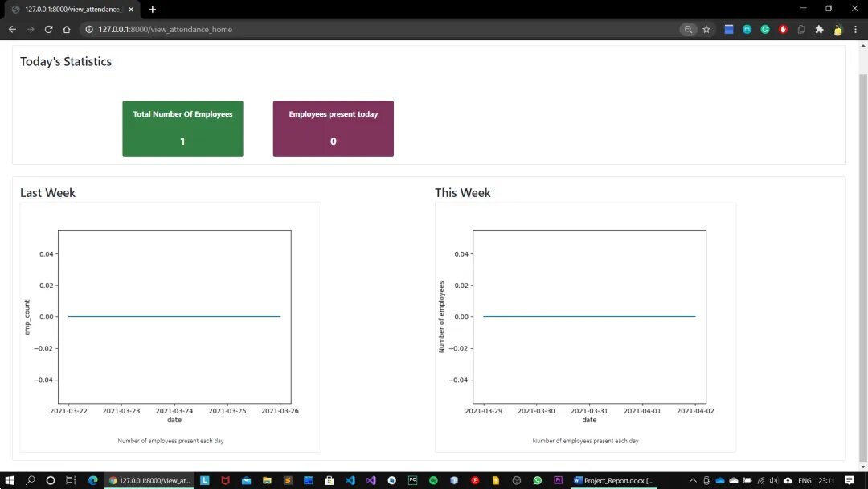Click the Total Number Of Employees card

click(x=182, y=129)
